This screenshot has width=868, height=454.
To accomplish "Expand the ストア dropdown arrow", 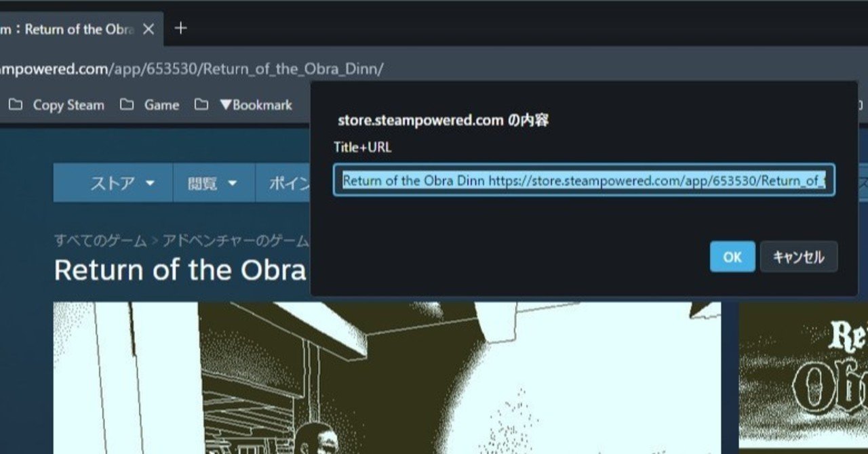I will click(150, 183).
